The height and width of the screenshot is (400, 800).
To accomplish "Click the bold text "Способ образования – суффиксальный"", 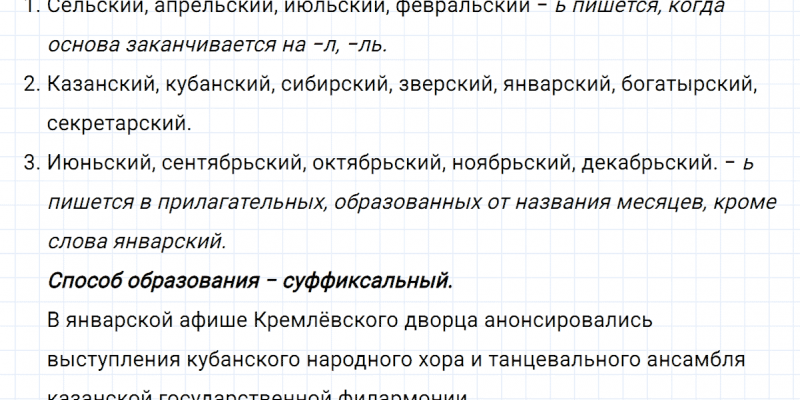I will coord(249,280).
